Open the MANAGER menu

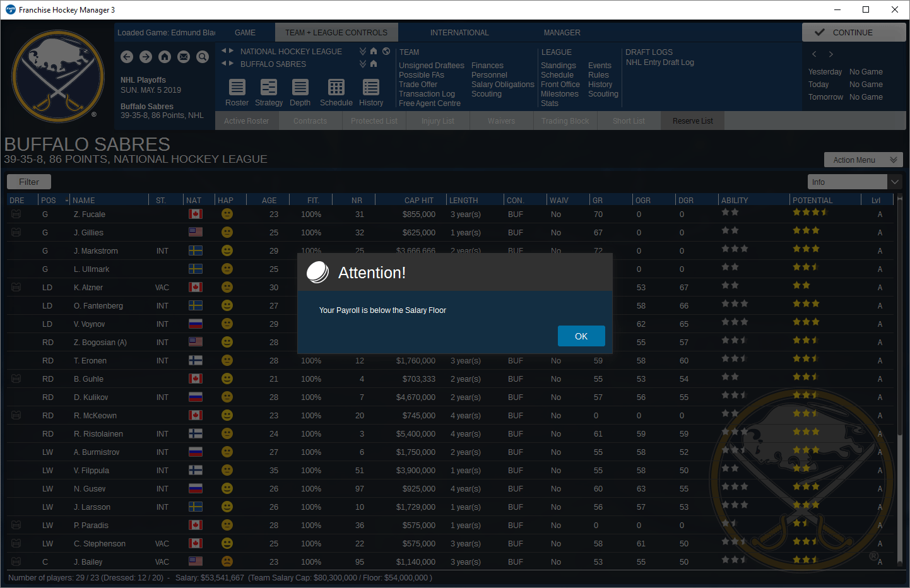[562, 33]
